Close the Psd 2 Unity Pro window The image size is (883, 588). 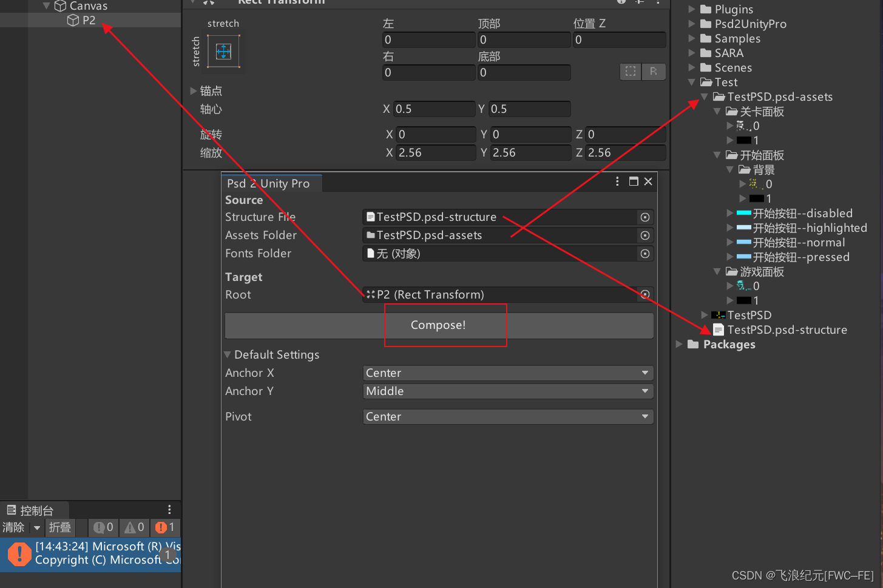point(648,181)
